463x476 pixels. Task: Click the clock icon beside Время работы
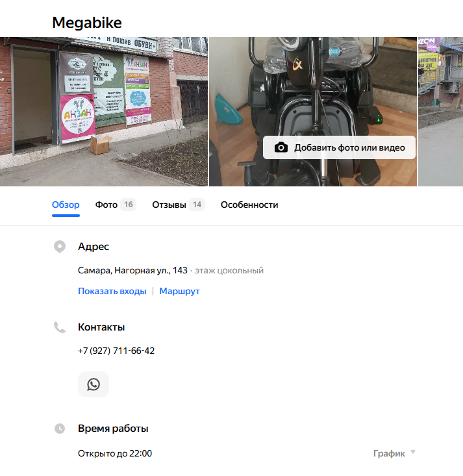pos(60,429)
